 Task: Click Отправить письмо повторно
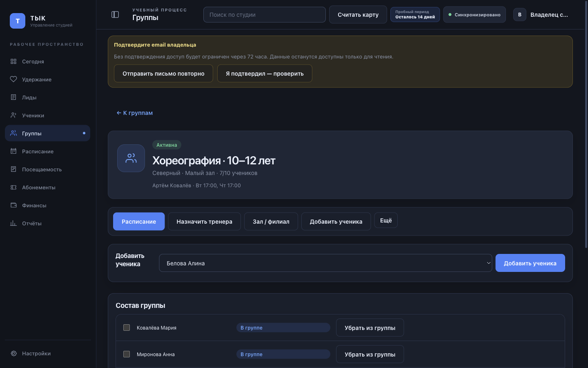[163, 74]
